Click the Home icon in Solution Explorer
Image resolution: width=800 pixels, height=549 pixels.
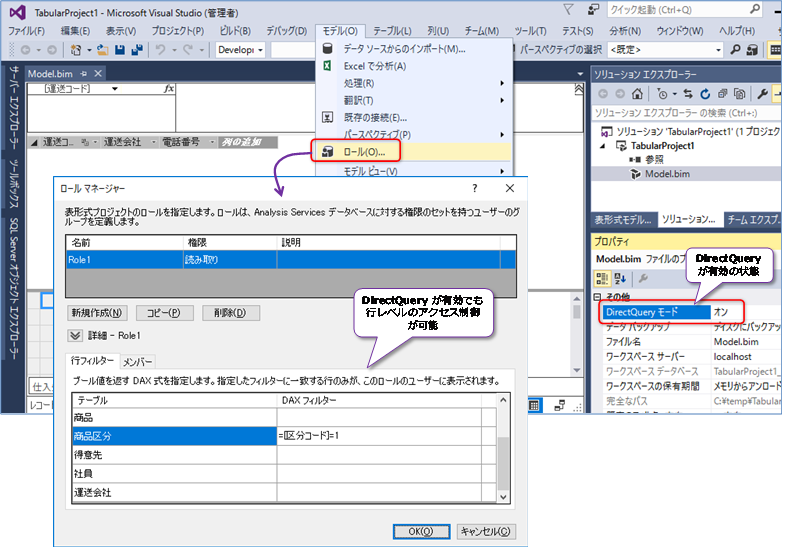pyautogui.click(x=637, y=94)
